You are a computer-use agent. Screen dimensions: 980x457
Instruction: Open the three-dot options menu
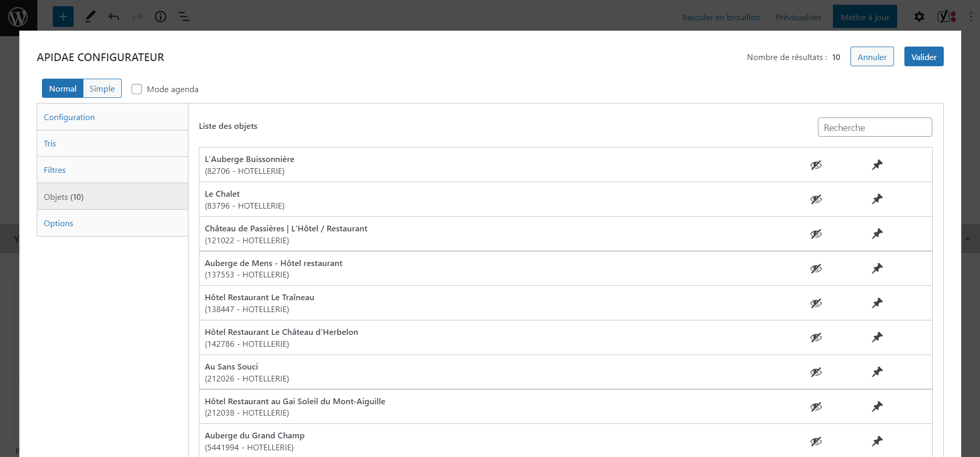tap(971, 17)
